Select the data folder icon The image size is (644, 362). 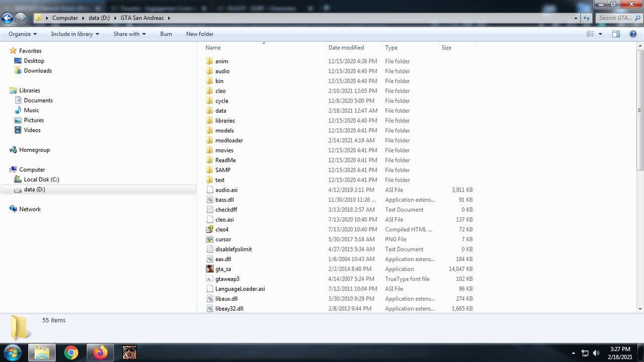tap(210, 111)
